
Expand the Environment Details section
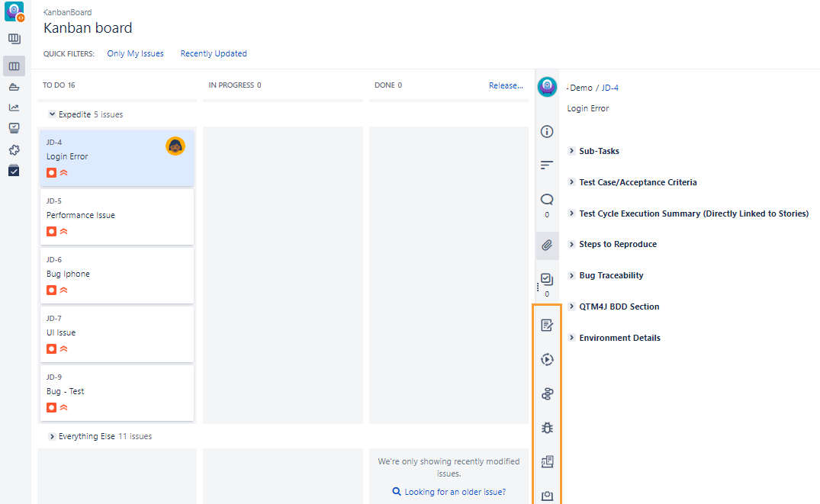571,338
